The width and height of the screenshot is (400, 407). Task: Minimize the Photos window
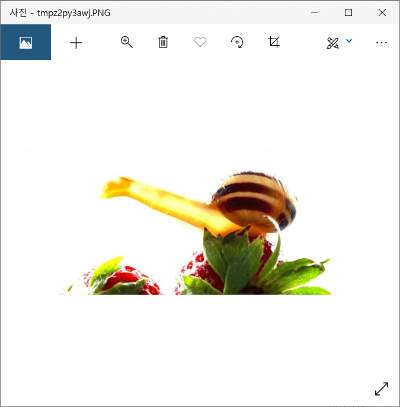coord(314,13)
